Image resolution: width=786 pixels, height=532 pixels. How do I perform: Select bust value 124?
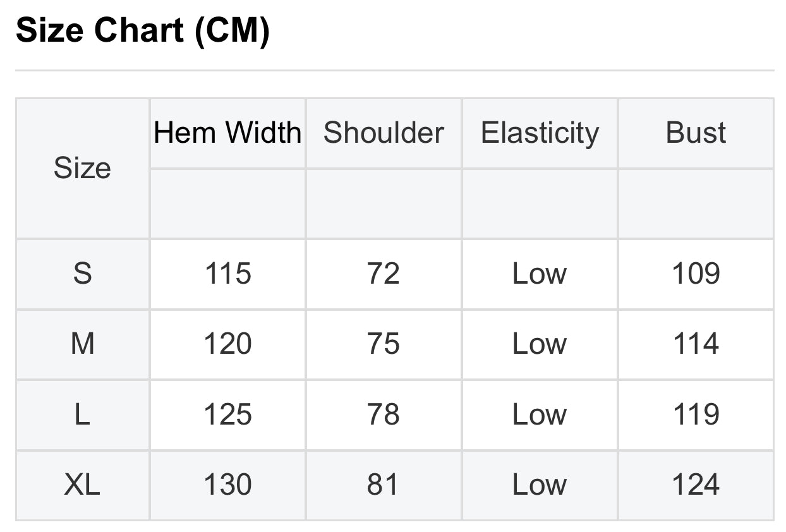[x=696, y=485]
